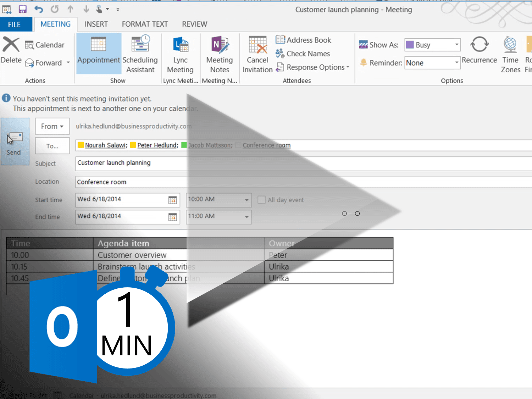The width and height of the screenshot is (532, 399).
Task: Go to previous item with up arrow
Action: coord(70,9)
